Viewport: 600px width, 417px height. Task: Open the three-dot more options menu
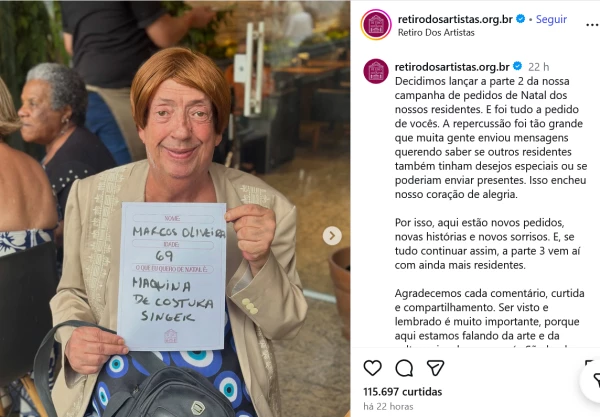pyautogui.click(x=592, y=25)
